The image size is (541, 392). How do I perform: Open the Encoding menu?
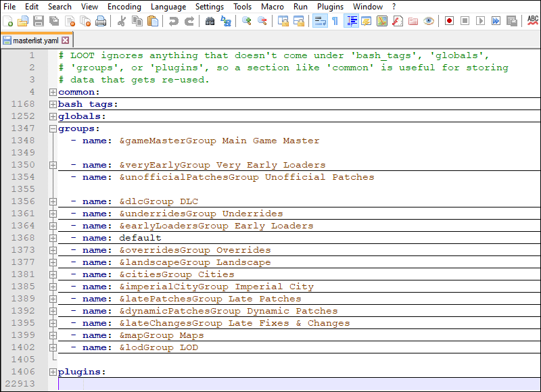point(124,6)
